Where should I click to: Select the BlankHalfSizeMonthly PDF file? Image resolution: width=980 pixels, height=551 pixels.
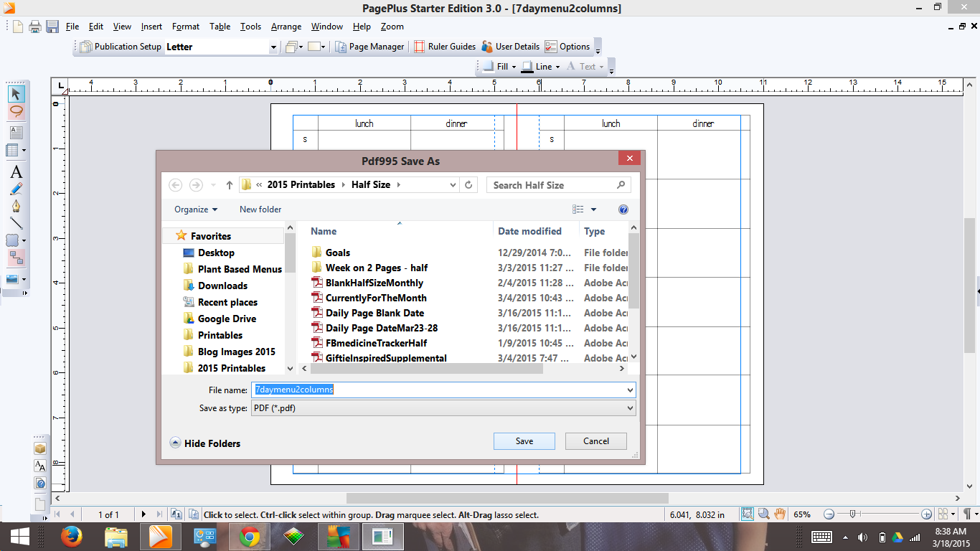pyautogui.click(x=374, y=283)
